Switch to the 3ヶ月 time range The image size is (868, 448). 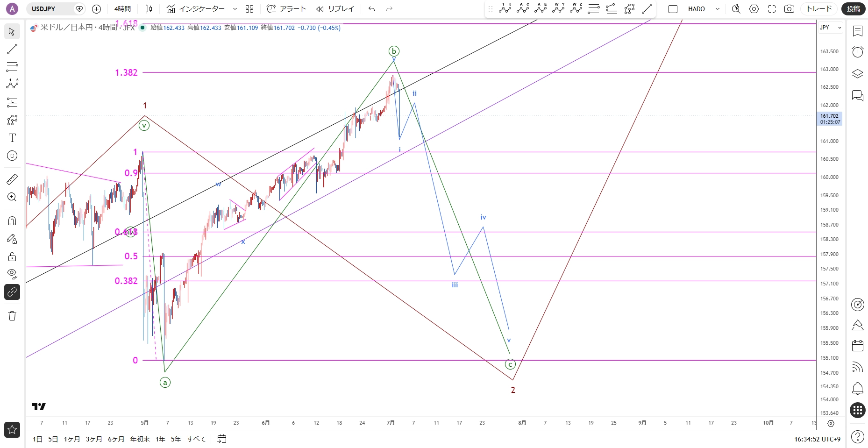[x=94, y=439]
